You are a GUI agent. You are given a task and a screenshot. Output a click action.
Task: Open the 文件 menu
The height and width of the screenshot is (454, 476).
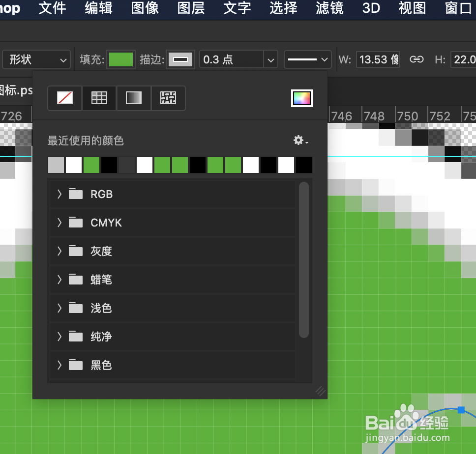(x=53, y=8)
